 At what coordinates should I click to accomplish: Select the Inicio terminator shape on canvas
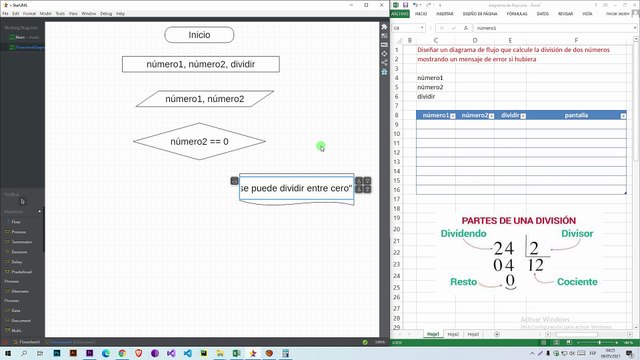pyautogui.click(x=199, y=35)
